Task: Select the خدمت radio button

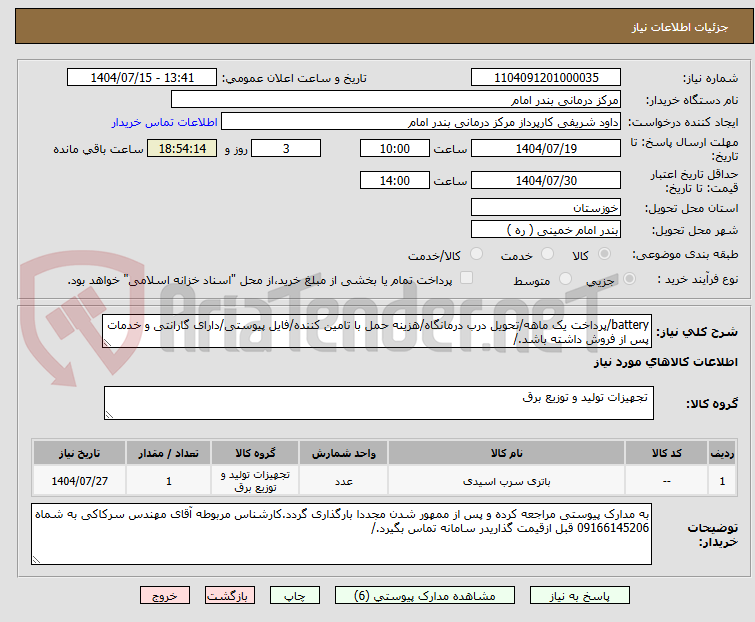Action: click(547, 254)
